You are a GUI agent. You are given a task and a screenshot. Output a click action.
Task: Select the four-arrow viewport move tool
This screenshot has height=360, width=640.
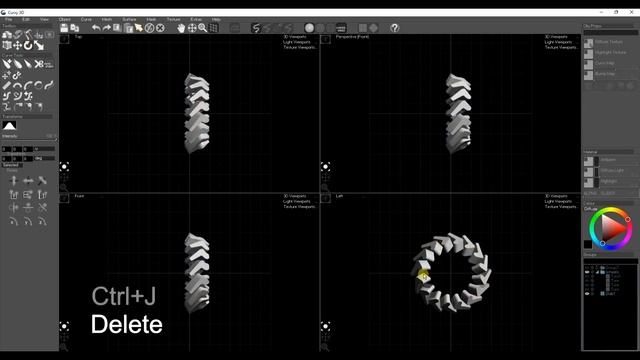(192, 28)
